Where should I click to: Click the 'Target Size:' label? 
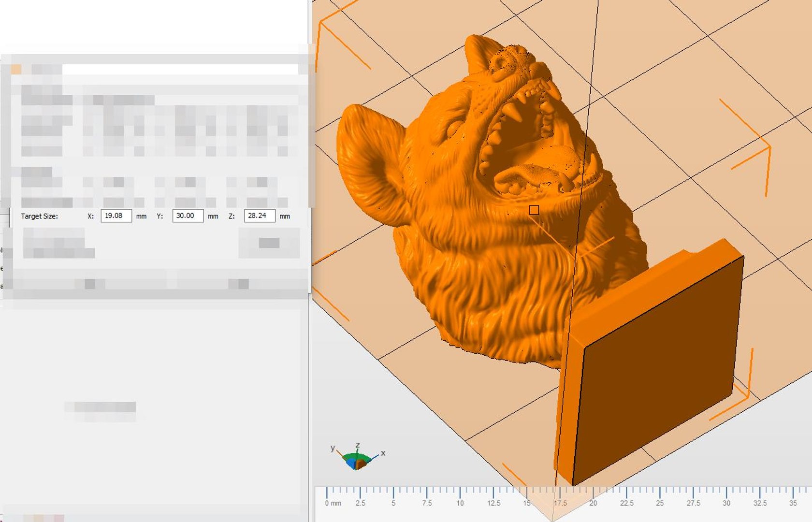[x=39, y=216]
